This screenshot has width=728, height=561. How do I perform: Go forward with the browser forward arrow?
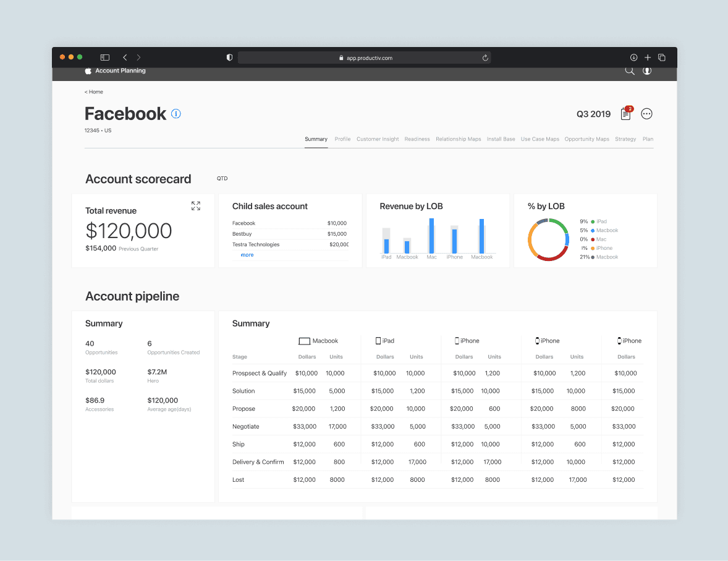pyautogui.click(x=138, y=58)
